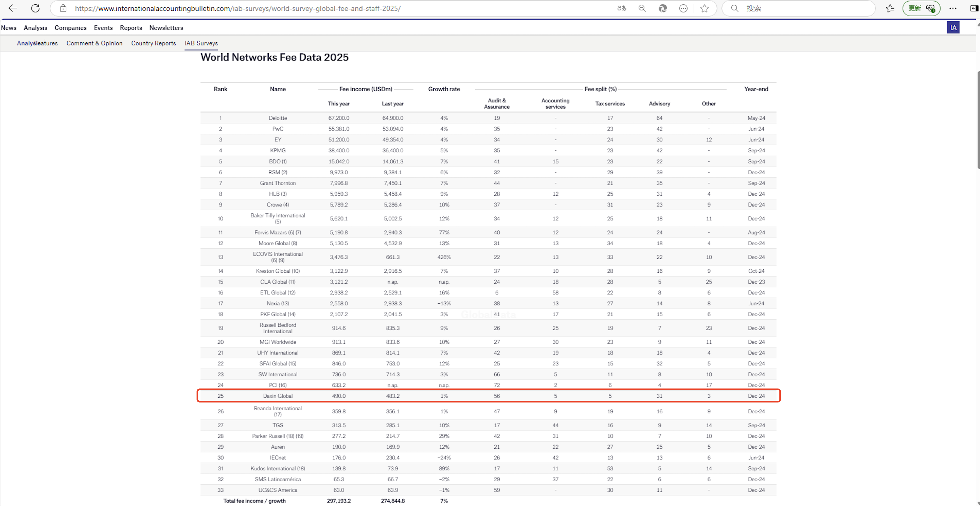Viewport: 980px width, 506px height.
Task: Go back using the browser back arrow
Action: 13,8
